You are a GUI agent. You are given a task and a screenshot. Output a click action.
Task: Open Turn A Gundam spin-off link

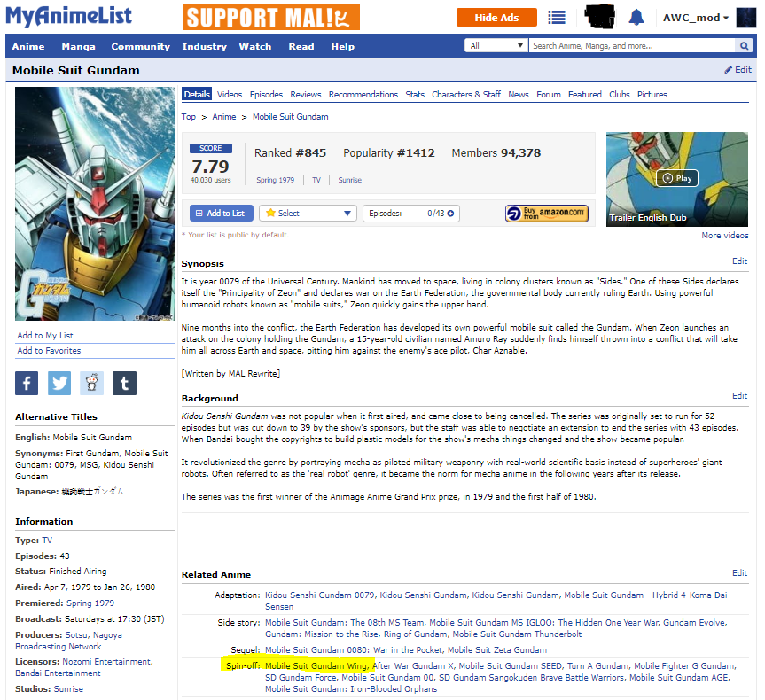point(597,665)
